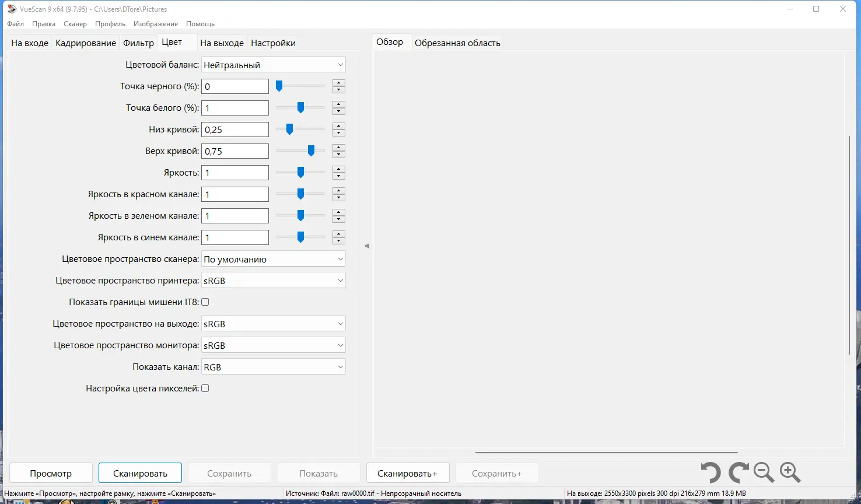Rotate image left with counterclockwise arrow icon
The width and height of the screenshot is (861, 504).
711,473
